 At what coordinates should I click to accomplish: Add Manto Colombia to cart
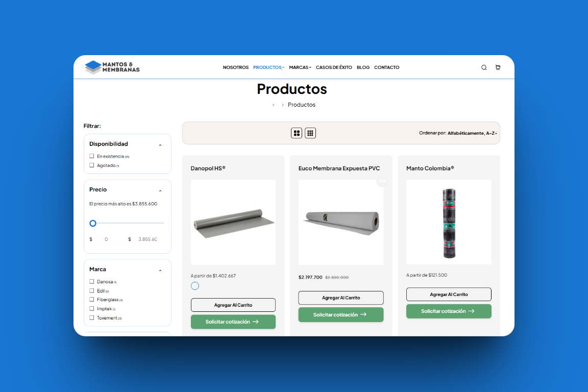tap(449, 295)
